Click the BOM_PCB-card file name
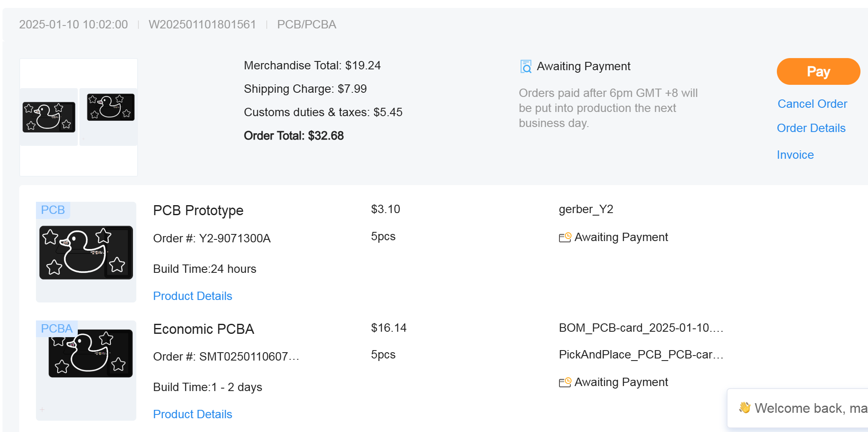868x432 pixels. (641, 328)
